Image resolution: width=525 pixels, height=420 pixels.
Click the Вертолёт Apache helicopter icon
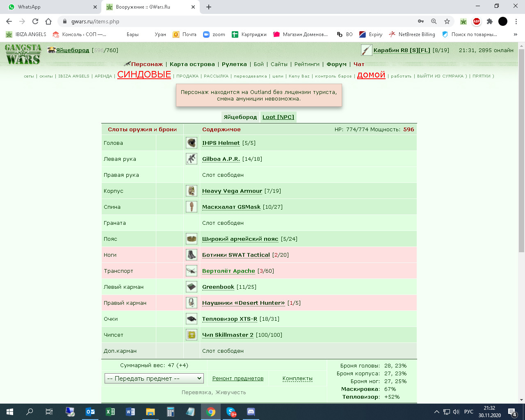pos(192,271)
